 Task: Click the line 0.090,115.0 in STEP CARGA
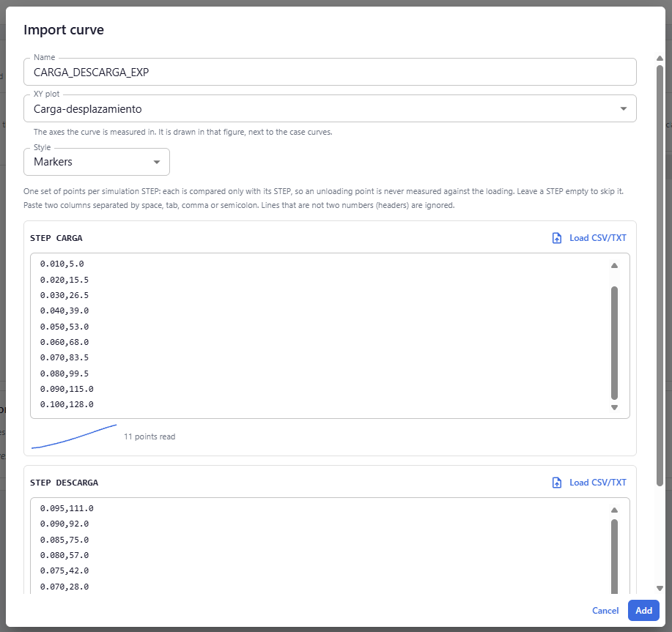(67, 389)
